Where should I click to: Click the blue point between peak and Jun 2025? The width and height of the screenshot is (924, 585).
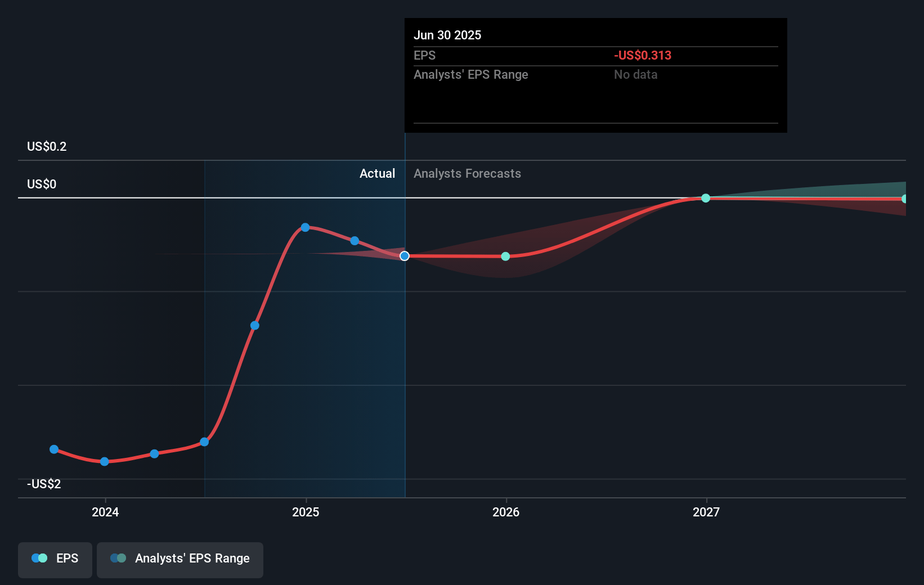click(355, 241)
